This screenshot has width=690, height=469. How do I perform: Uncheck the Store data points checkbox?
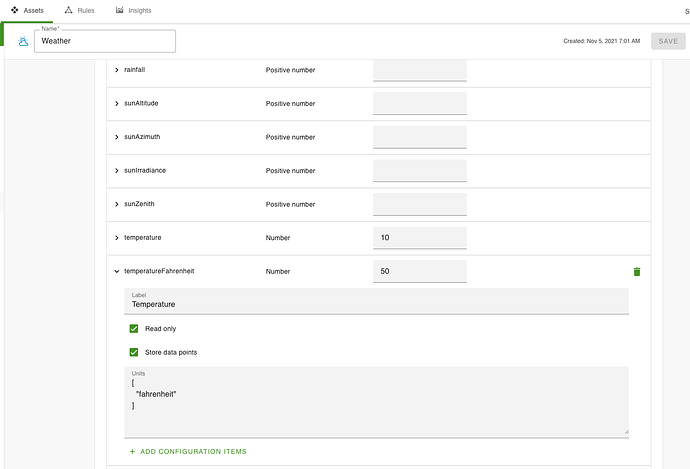[x=134, y=352]
